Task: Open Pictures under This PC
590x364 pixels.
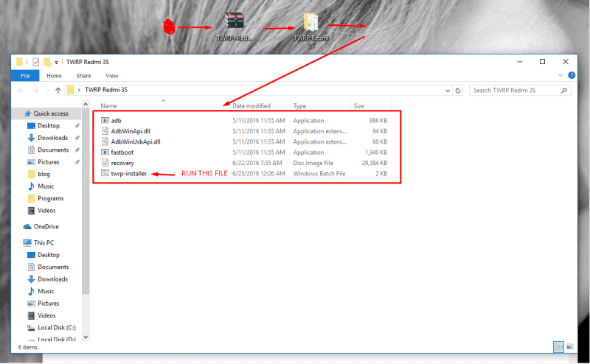Action: pos(48,303)
